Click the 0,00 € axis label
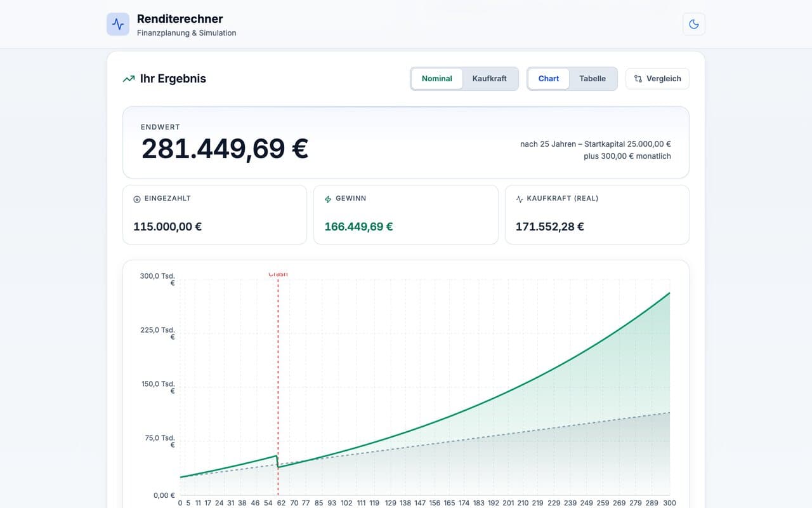 [164, 495]
